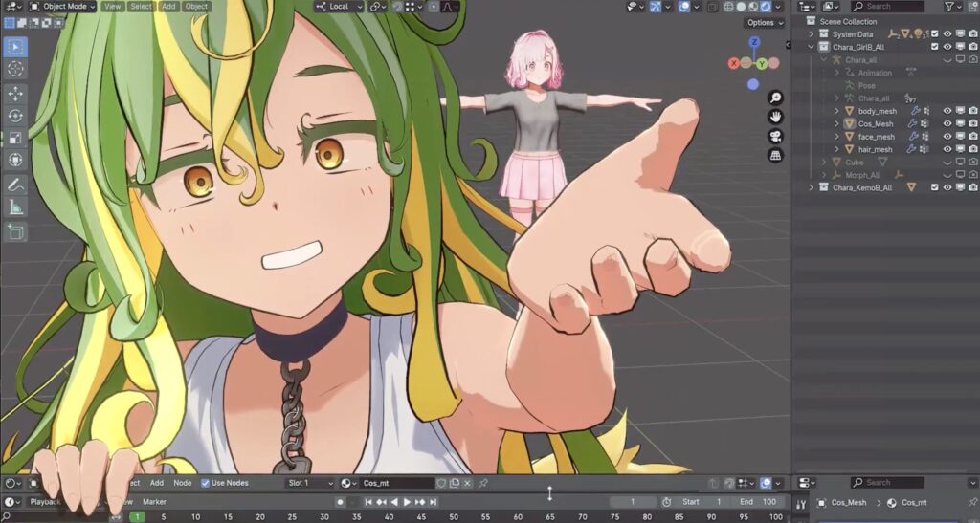Image resolution: width=980 pixels, height=523 pixels.
Task: Select the Annotate tool
Action: click(15, 185)
